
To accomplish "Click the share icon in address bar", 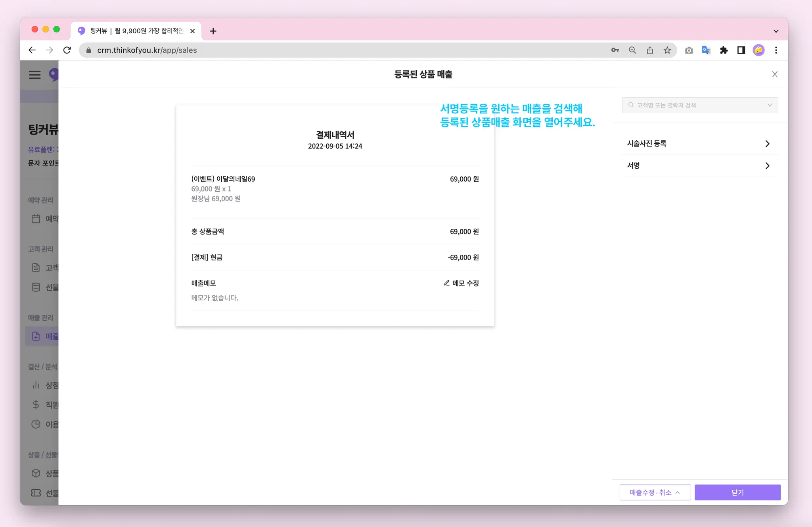I will click(650, 50).
